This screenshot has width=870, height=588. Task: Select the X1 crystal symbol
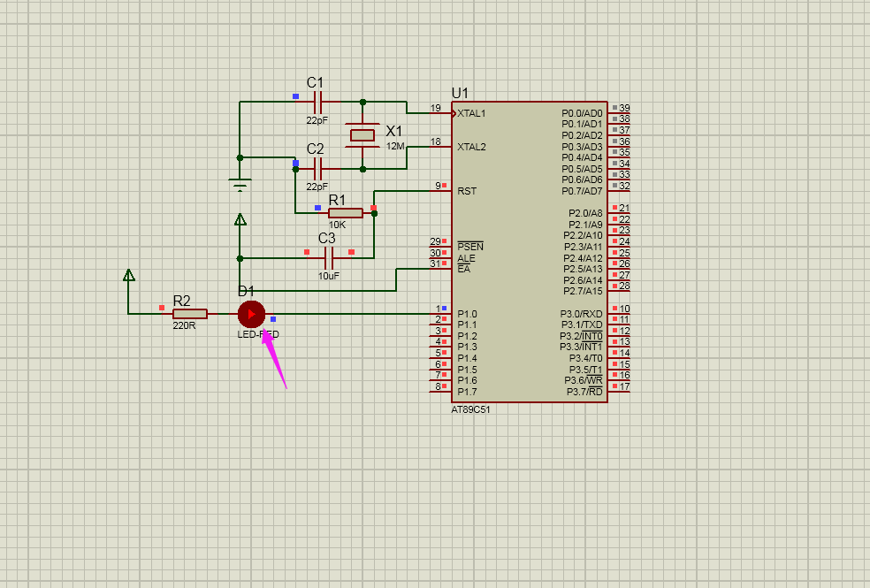tap(362, 135)
